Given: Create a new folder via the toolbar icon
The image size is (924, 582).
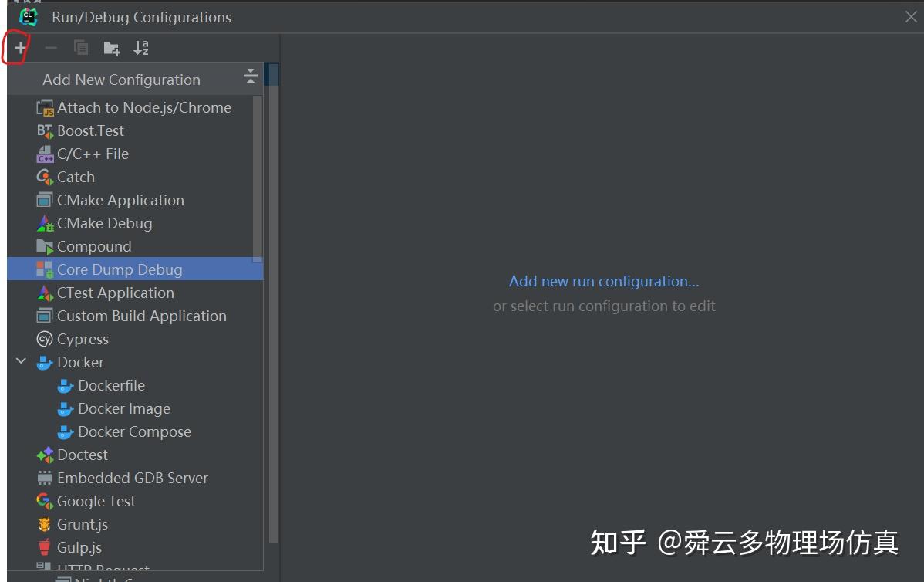Looking at the screenshot, I should 111,49.
